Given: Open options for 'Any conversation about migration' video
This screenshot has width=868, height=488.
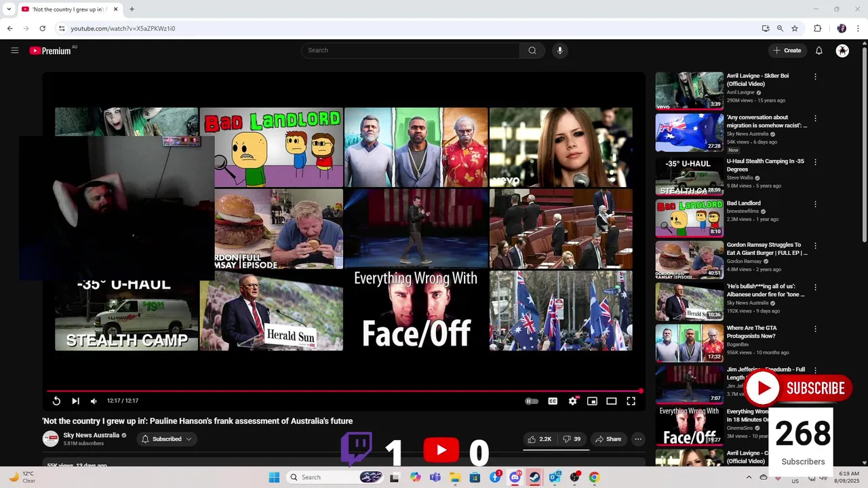Looking at the screenshot, I should tap(815, 118).
